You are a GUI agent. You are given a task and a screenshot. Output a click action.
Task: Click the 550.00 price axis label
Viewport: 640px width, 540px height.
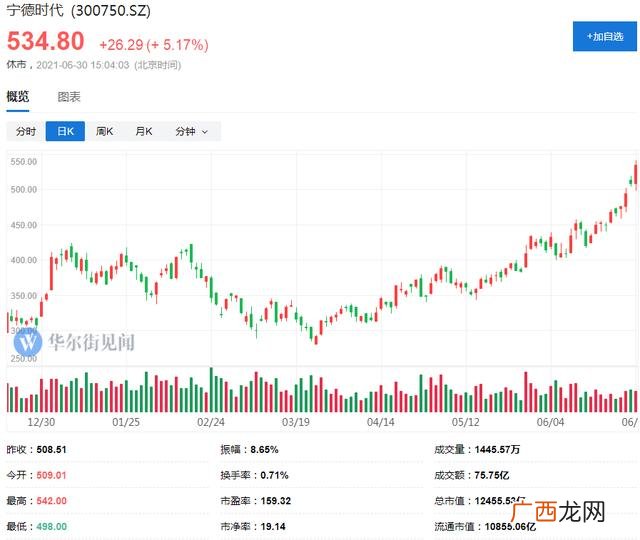(24, 162)
